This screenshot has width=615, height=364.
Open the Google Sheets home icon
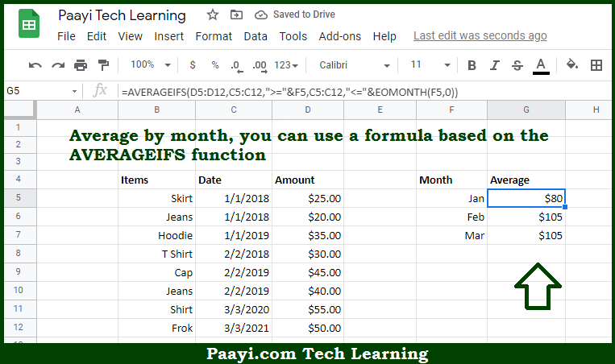(x=29, y=24)
